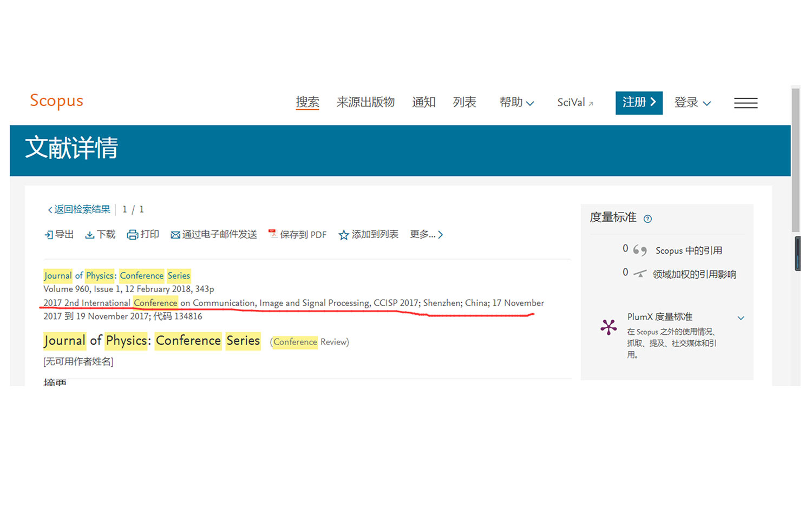Go to the 通知 alerts menu item
This screenshot has height=522, width=812.
[423, 102]
